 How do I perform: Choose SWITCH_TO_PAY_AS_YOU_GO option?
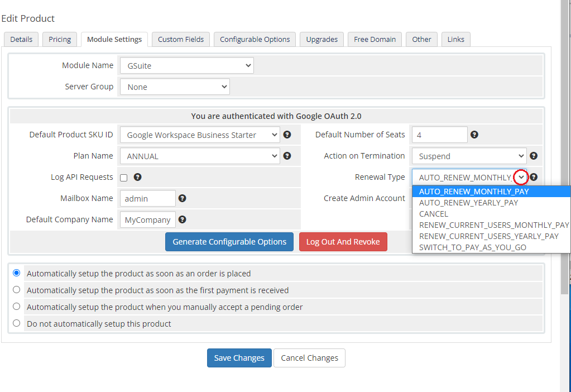tap(491, 247)
